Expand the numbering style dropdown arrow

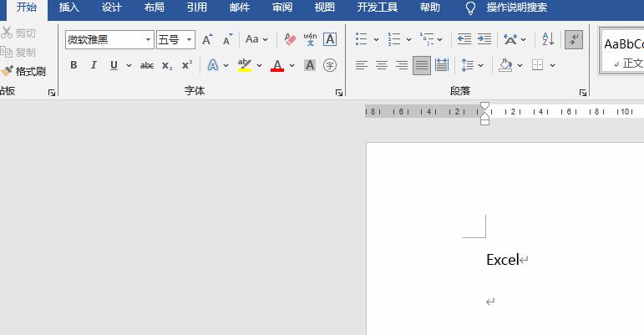[408, 40]
